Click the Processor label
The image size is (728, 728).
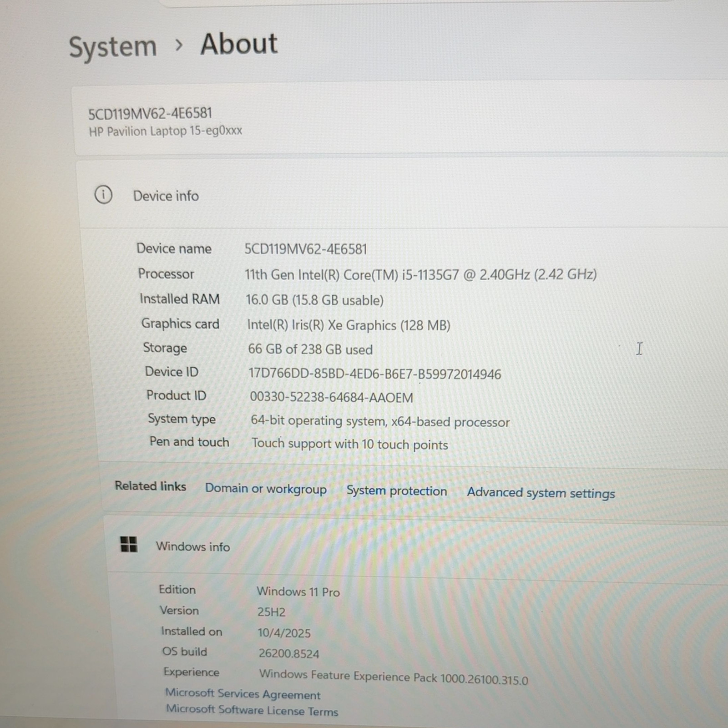click(x=166, y=274)
